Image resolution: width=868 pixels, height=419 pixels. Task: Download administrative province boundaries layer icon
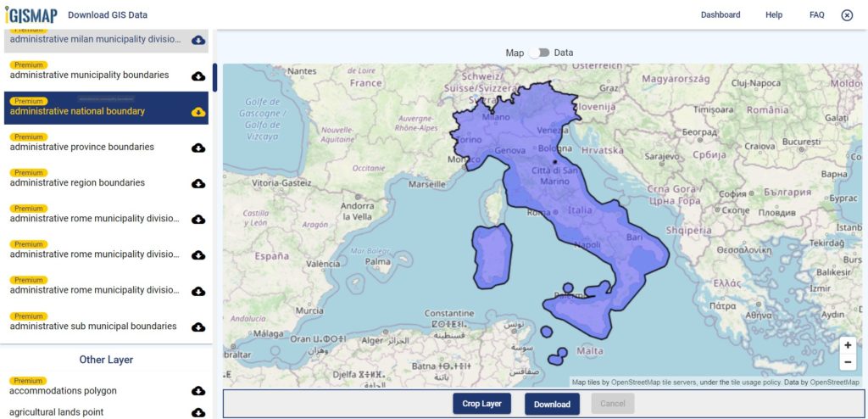click(198, 148)
